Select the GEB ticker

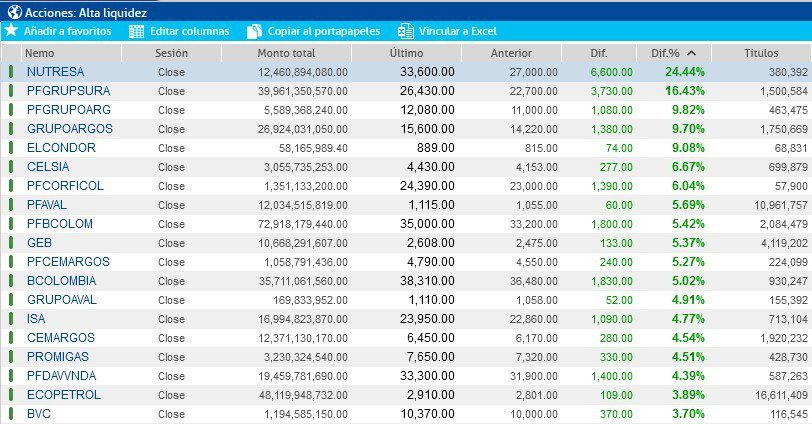39,242
